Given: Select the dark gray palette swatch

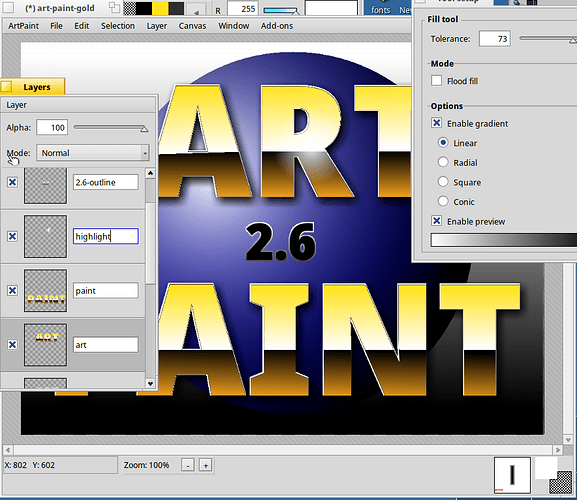Looking at the screenshot, I should pyautogui.click(x=176, y=8).
